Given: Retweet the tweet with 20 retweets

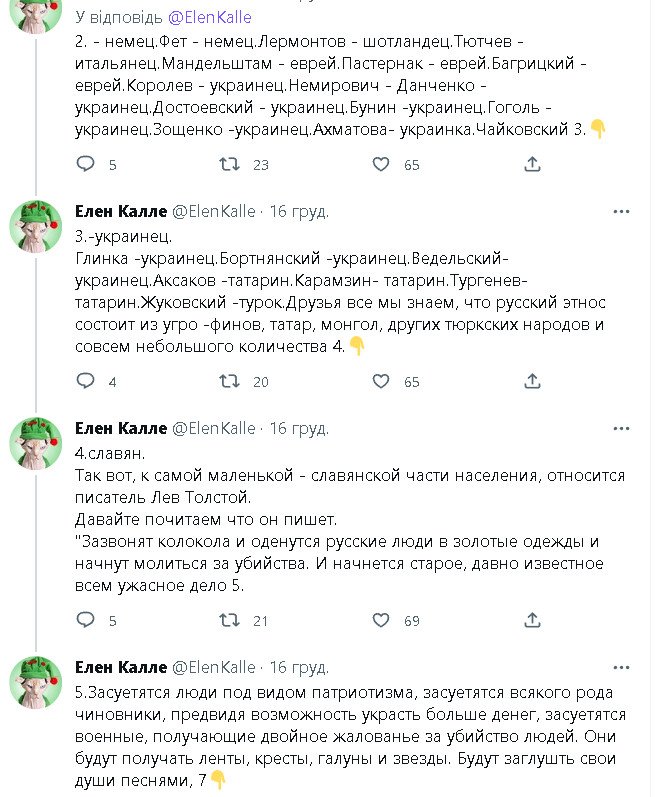Looking at the screenshot, I should tap(229, 381).
